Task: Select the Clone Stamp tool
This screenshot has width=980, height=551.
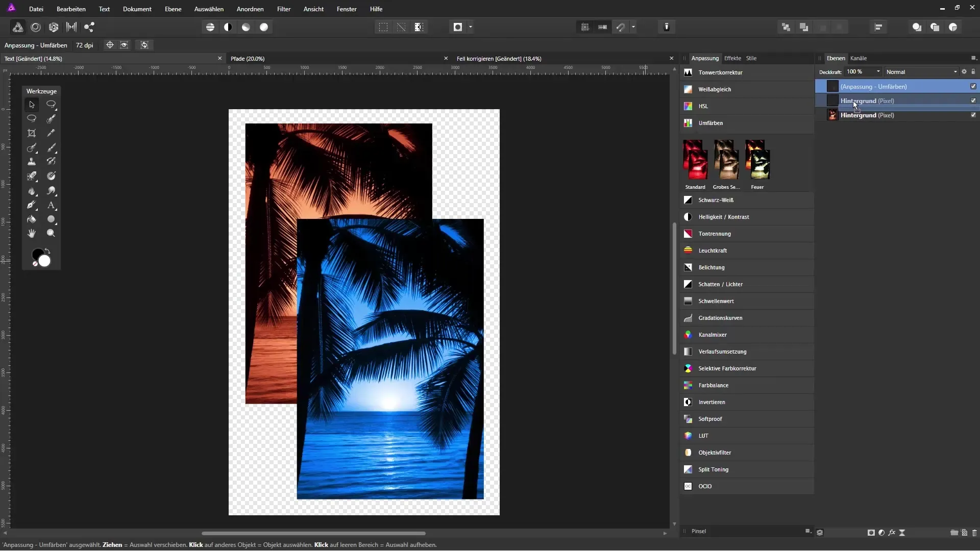Action: (32, 162)
